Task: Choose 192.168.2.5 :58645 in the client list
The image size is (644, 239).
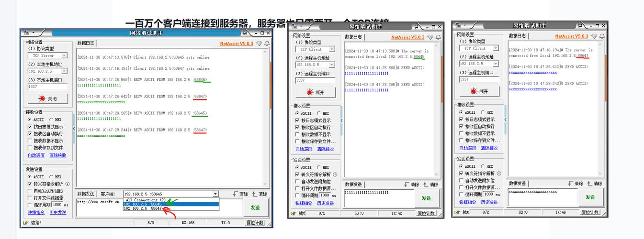Action: coord(171,204)
